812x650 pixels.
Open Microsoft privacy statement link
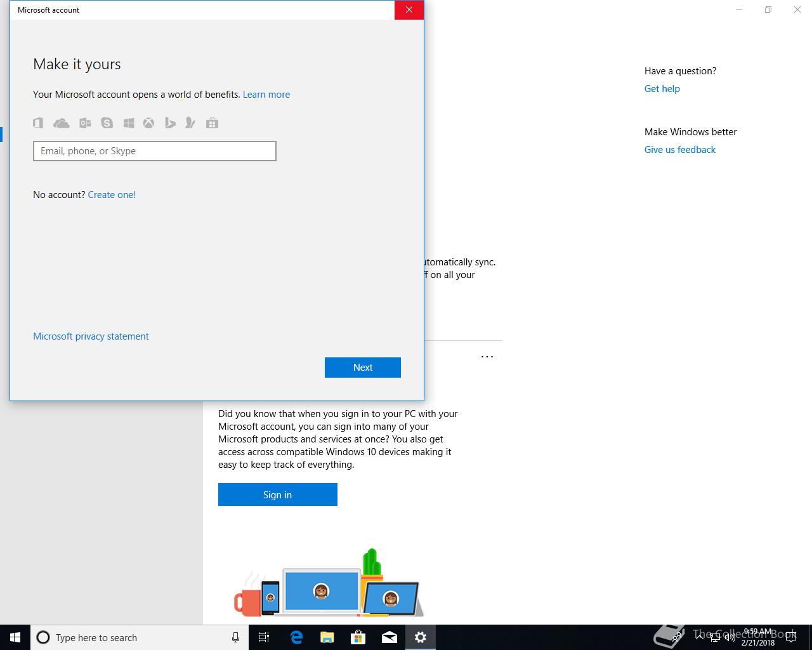coord(91,336)
